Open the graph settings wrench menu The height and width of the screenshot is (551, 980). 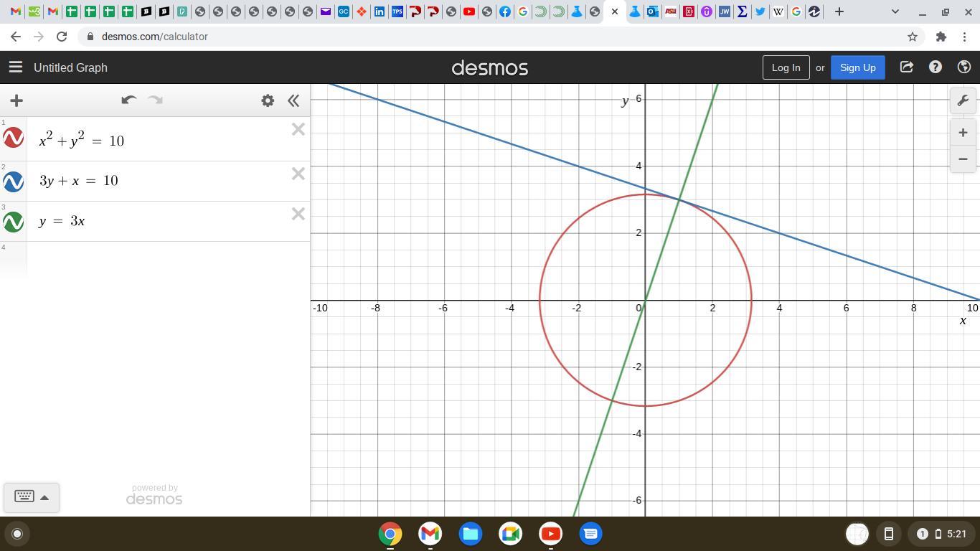click(963, 100)
